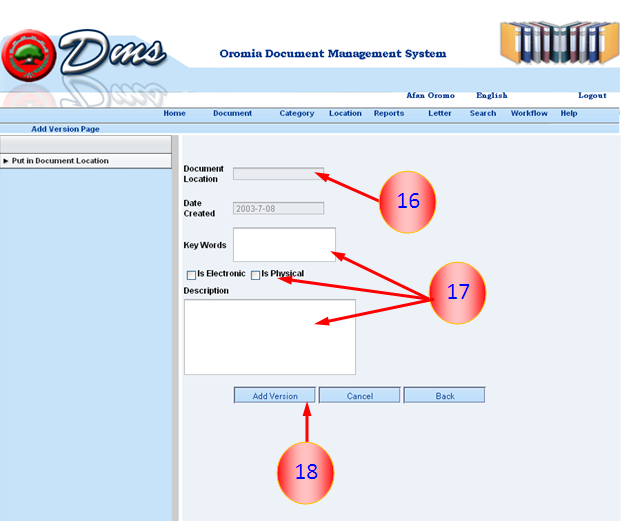Open the Reports menu
The width and height of the screenshot is (621, 523).
(x=389, y=113)
